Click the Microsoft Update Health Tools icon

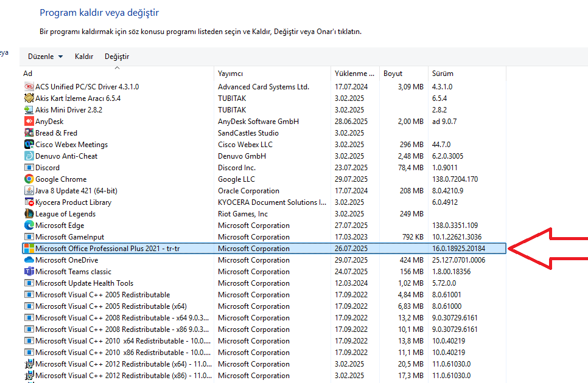tap(29, 283)
